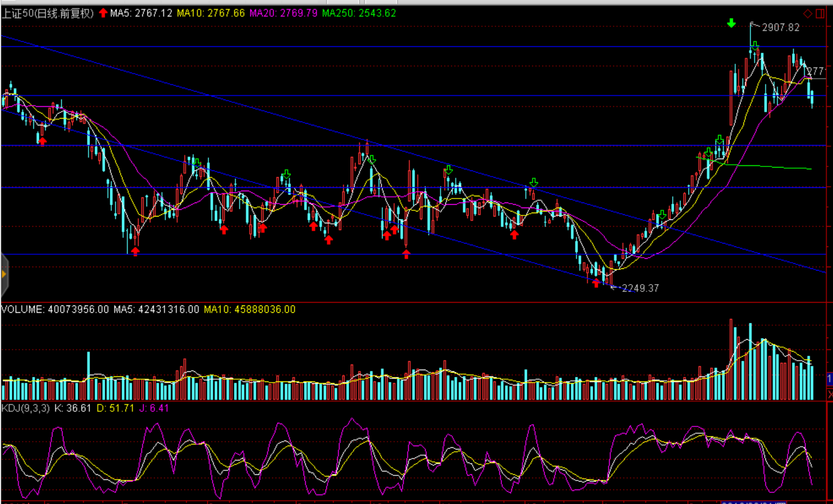Click the 2907.82 high price marker
The image size is (833, 504).
pos(779,27)
